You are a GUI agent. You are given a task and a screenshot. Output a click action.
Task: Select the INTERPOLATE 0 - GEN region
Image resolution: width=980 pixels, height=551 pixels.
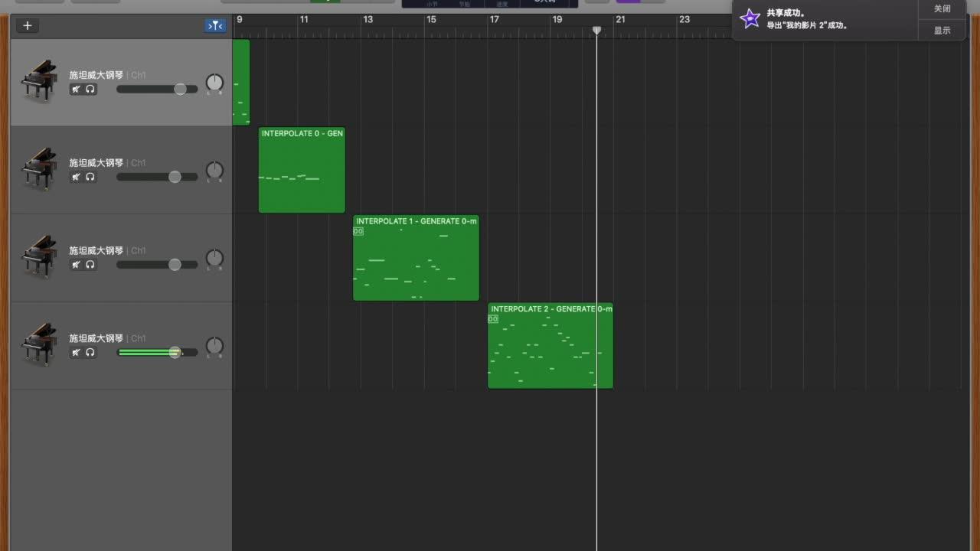[x=302, y=170]
